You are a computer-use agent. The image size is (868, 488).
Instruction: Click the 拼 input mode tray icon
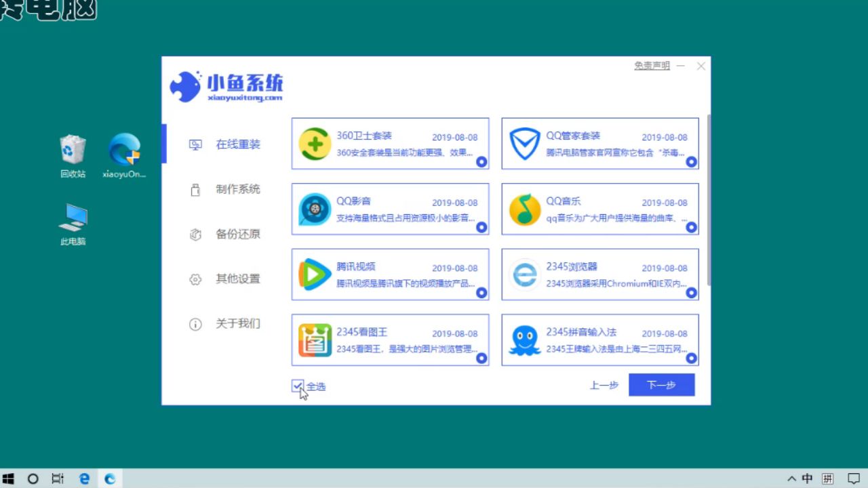[828, 479]
